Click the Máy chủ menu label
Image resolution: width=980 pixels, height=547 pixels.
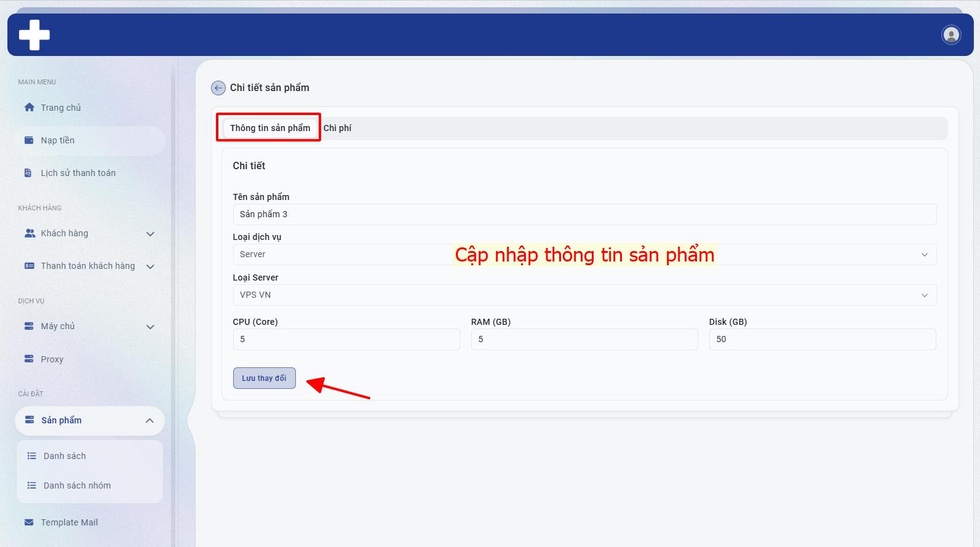tap(58, 326)
